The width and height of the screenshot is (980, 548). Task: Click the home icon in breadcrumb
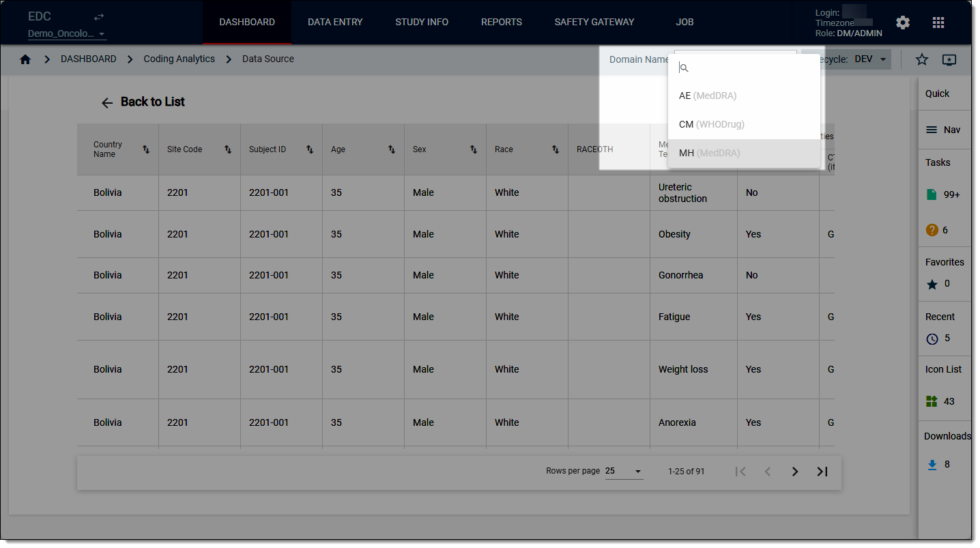(x=25, y=59)
